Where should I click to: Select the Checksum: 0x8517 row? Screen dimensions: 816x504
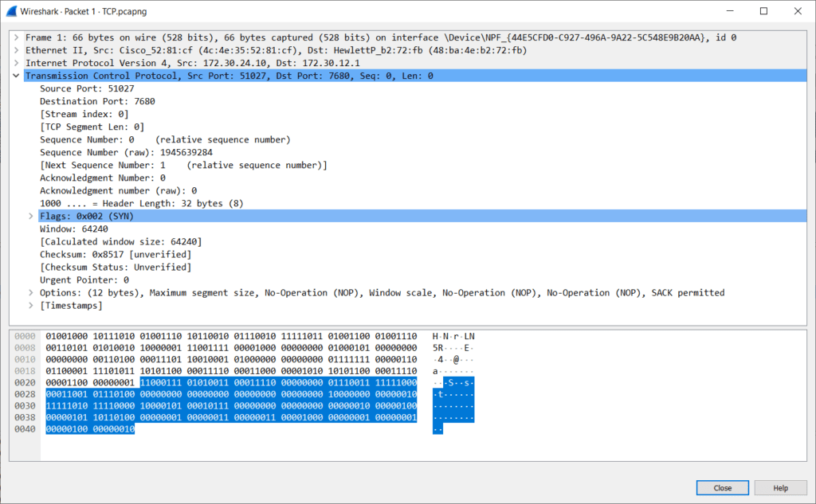(x=116, y=254)
